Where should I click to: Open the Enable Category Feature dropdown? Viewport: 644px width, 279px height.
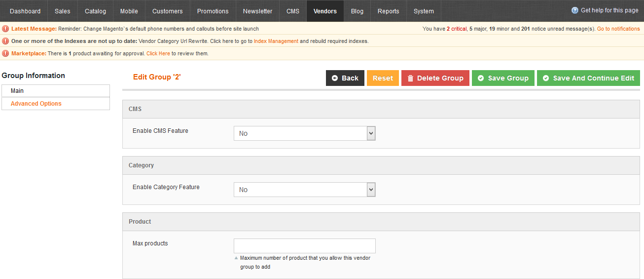point(304,190)
